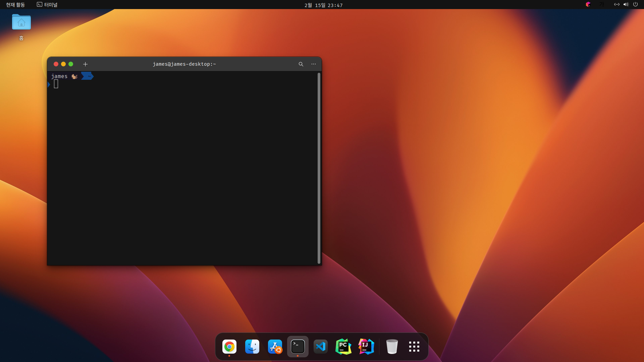Screen dimensions: 644x362
Task: Open the software store app in dock
Action: 275,347
